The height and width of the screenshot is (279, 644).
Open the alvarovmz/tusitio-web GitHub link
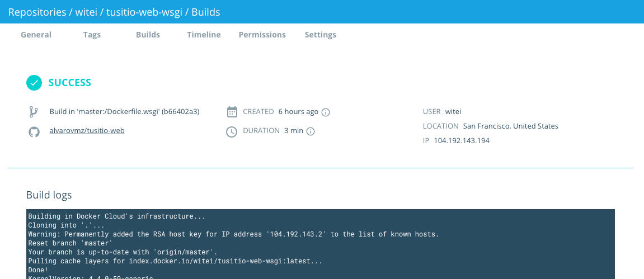point(87,131)
